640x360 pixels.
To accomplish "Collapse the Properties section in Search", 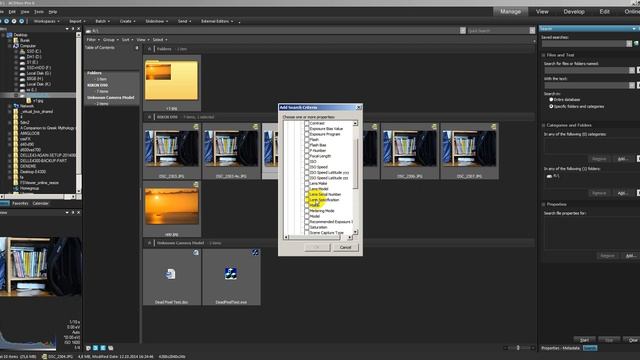I will 544,204.
